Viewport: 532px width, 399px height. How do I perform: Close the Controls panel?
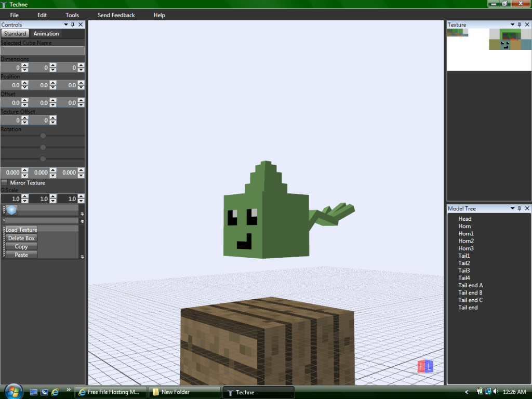pos(81,24)
